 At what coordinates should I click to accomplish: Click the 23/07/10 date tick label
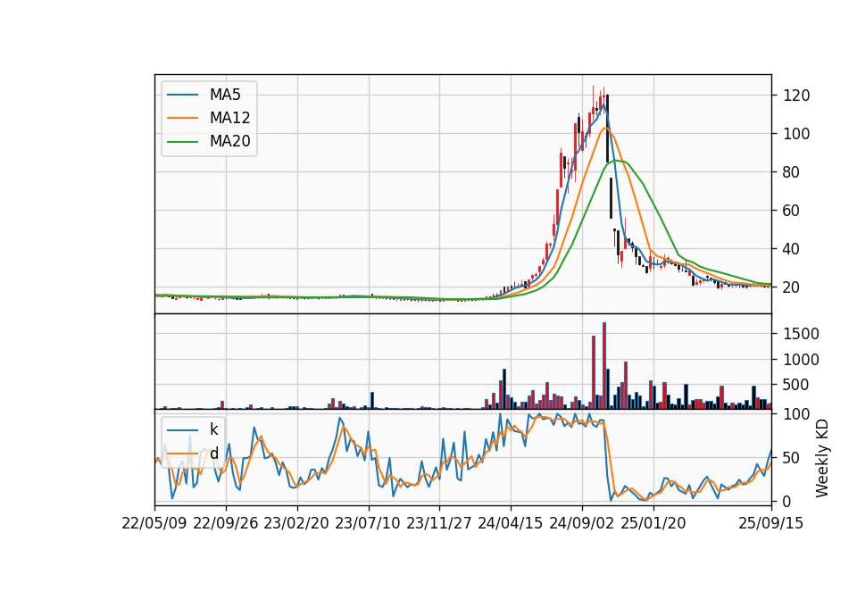[x=368, y=523]
